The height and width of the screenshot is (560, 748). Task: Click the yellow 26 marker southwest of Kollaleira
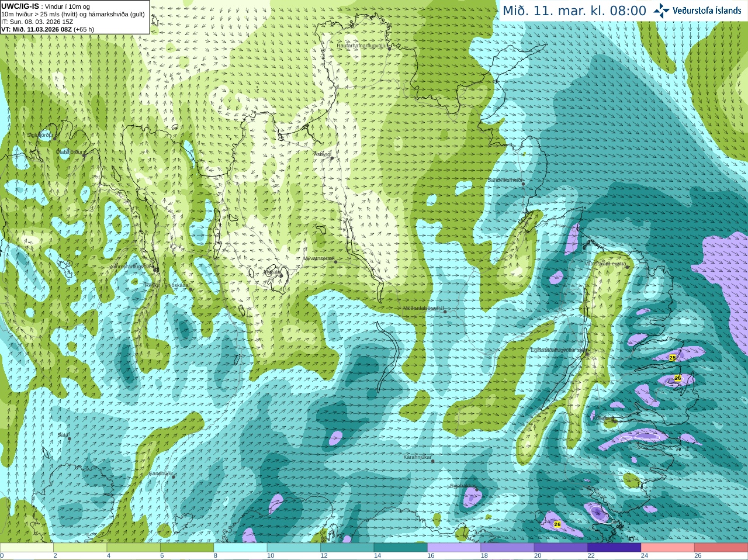557,524
